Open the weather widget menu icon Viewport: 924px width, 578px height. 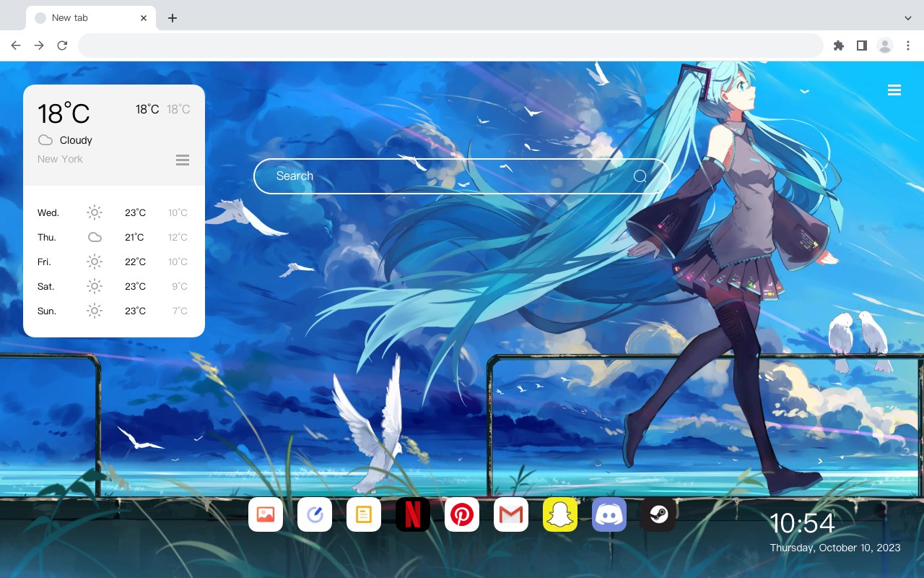[183, 160]
